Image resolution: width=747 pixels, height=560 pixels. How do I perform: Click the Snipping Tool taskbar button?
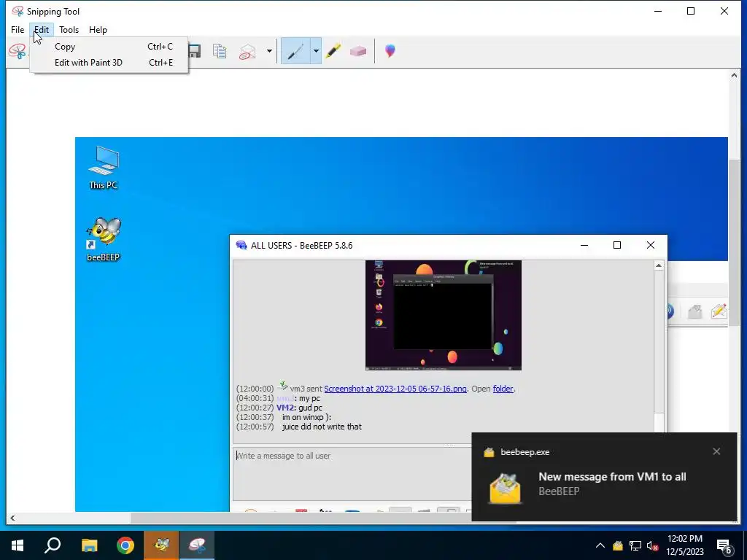tap(197, 545)
